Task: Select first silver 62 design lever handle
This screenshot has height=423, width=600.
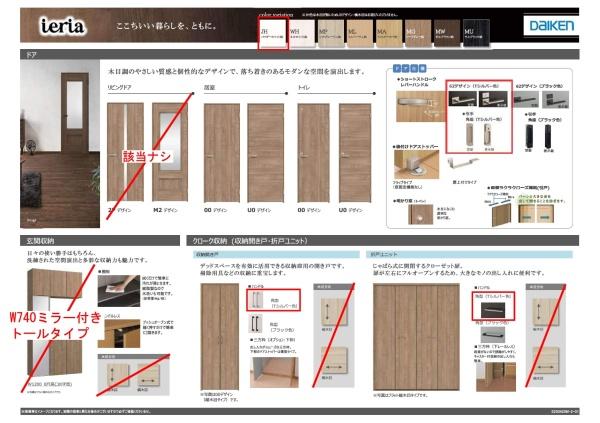Action: (463, 99)
